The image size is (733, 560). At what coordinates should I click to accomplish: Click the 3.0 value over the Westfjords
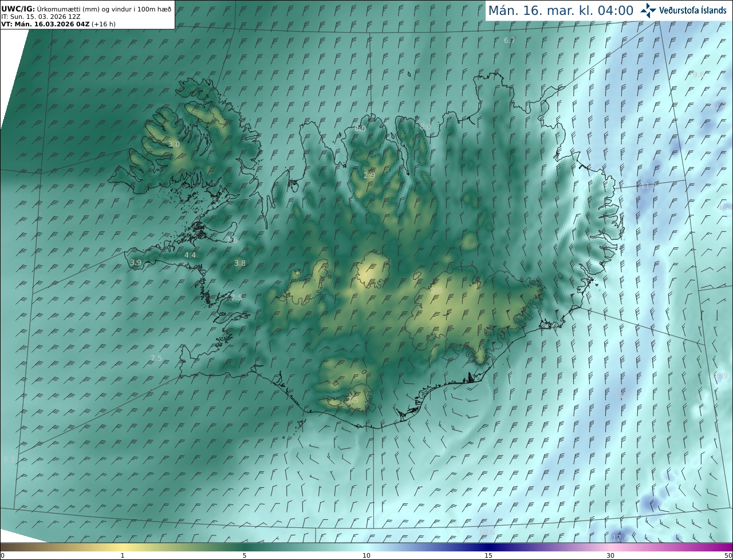tap(174, 144)
